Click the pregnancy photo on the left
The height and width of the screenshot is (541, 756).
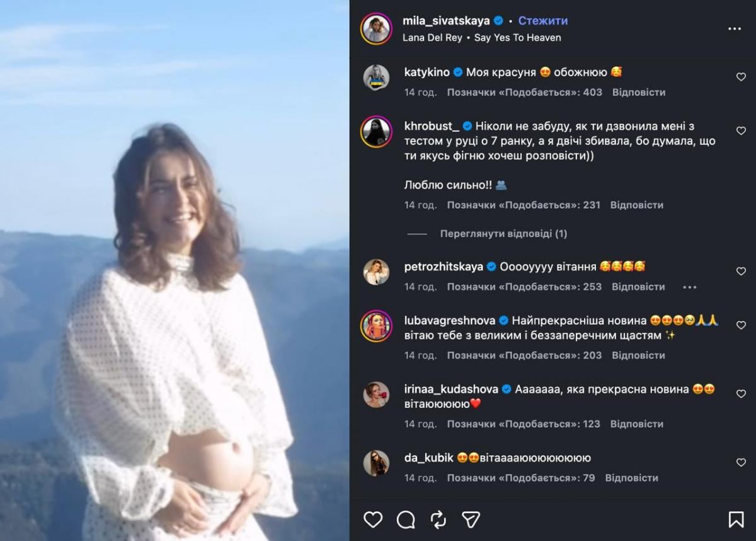[x=176, y=271]
